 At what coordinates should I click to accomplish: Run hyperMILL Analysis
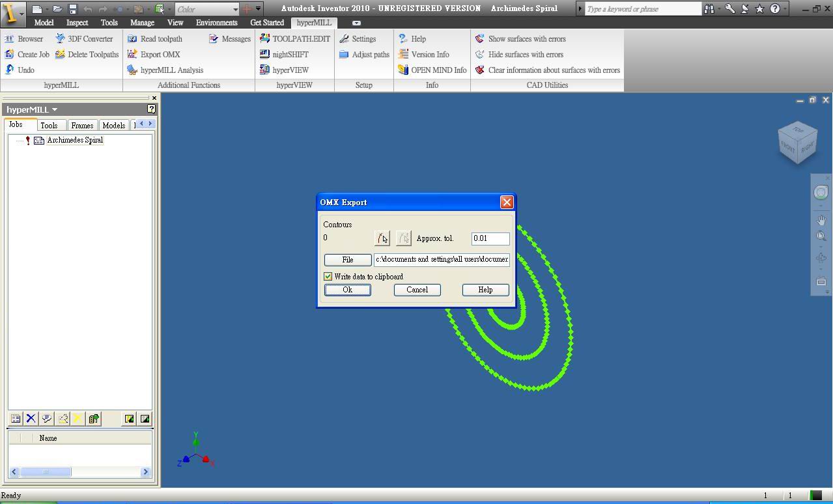click(165, 70)
